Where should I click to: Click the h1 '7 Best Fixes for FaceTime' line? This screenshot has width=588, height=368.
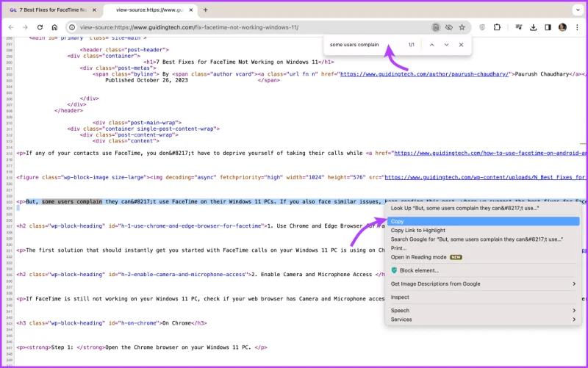[238, 62]
